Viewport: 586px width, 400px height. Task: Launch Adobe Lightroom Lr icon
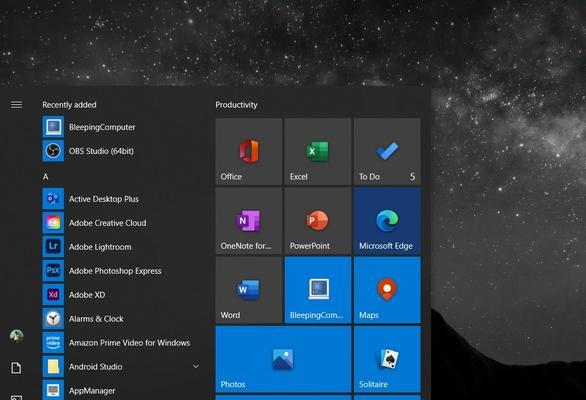click(53, 246)
